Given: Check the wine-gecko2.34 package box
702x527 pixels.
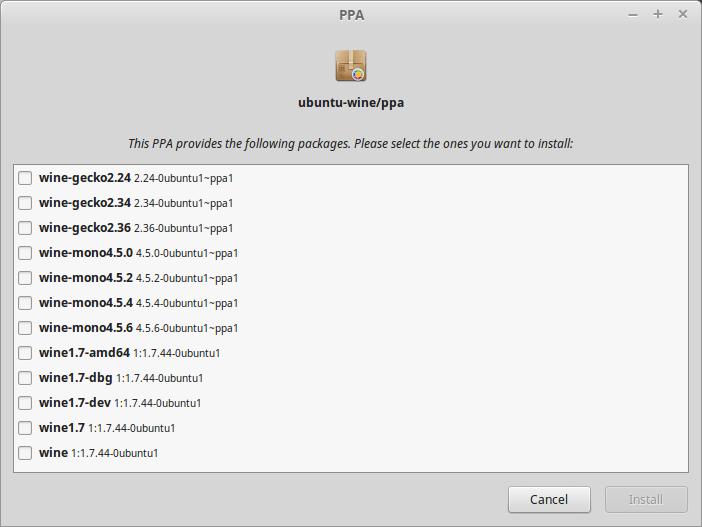Looking at the screenshot, I should tap(25, 203).
